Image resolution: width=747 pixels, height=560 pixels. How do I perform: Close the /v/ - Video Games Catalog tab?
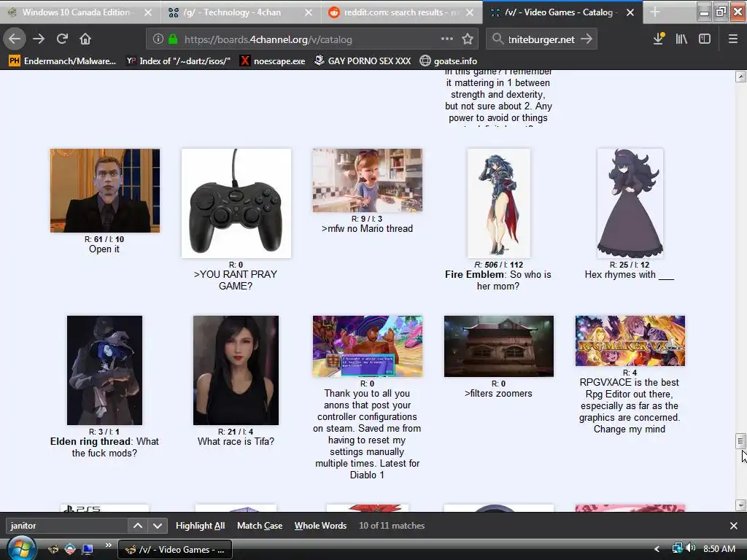click(630, 12)
